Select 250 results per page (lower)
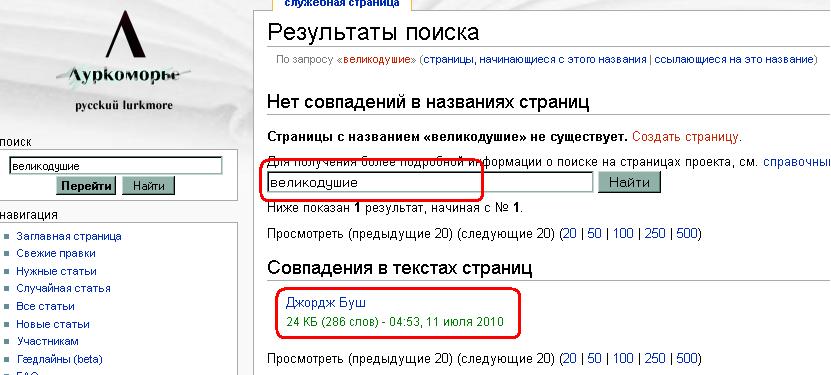831x375 pixels. pos(655,359)
